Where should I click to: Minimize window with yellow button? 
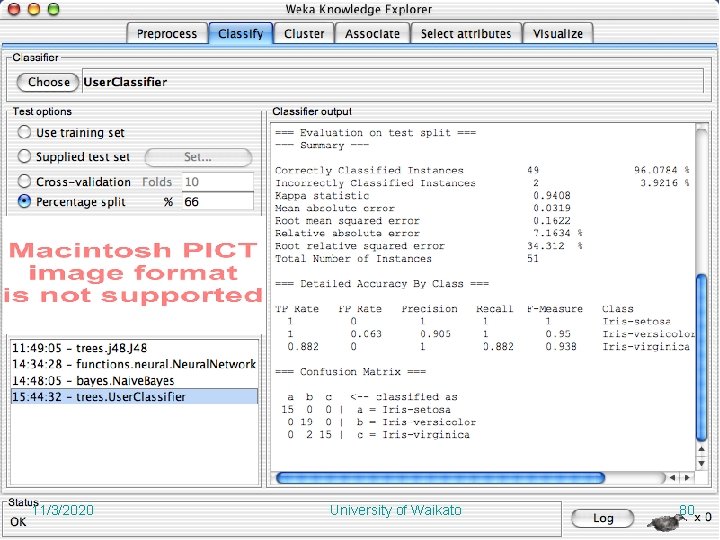pos(34,9)
